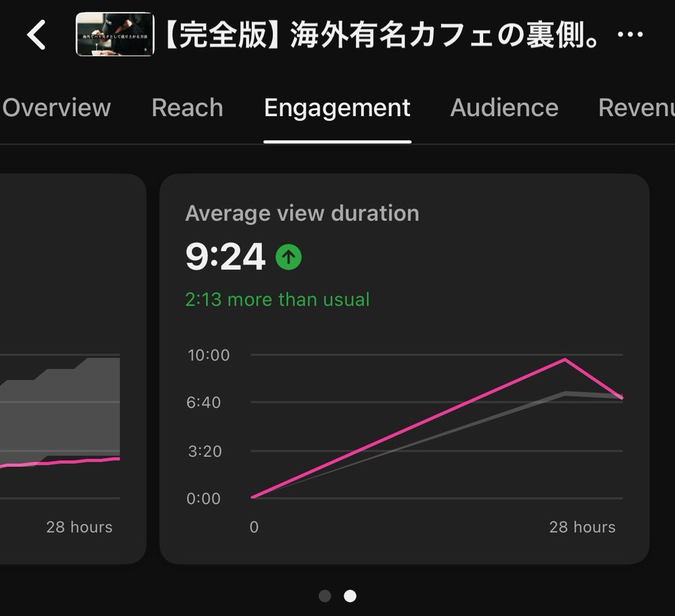
Task: Click the '2:13 more than usual' text
Action: click(x=278, y=299)
